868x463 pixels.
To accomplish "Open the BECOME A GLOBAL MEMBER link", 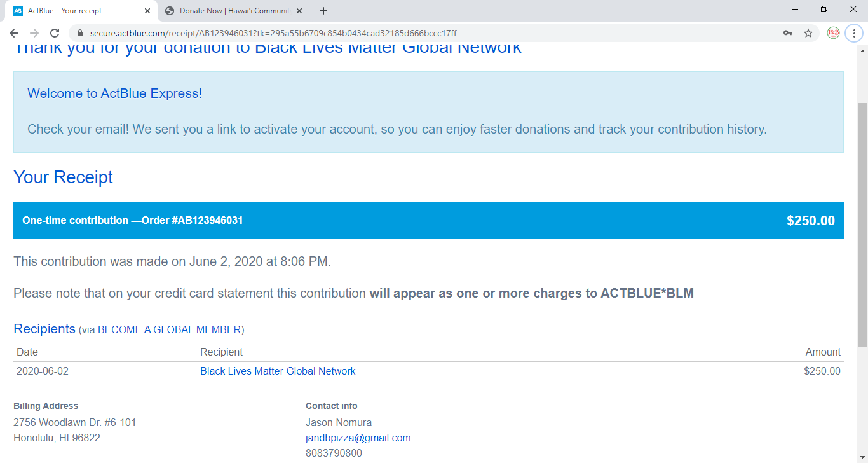I will [x=169, y=329].
